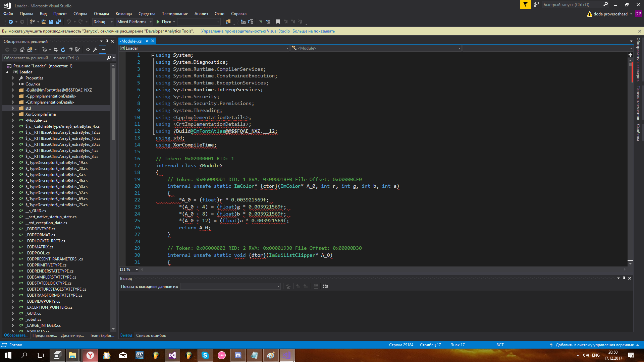Click the Save All toolbar icon

59,22
